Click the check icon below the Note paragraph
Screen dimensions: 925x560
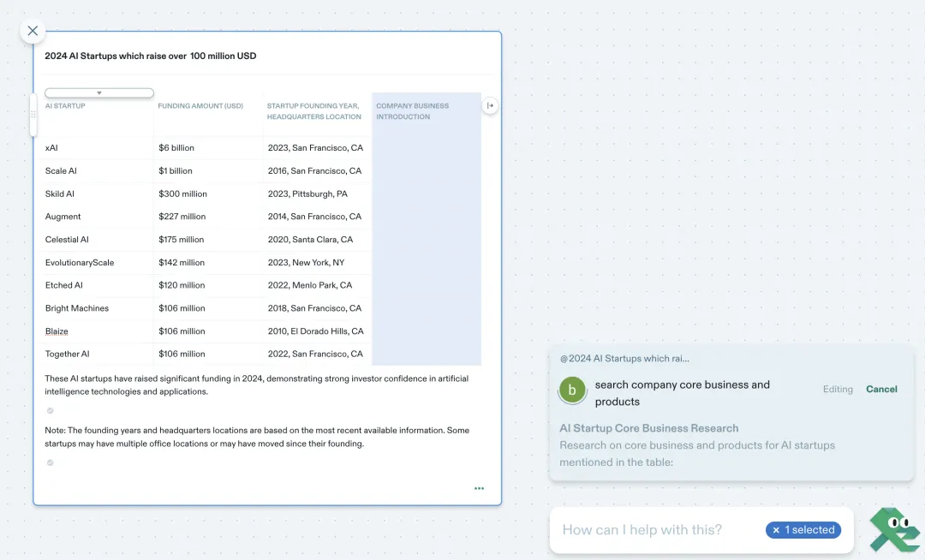[x=51, y=462]
